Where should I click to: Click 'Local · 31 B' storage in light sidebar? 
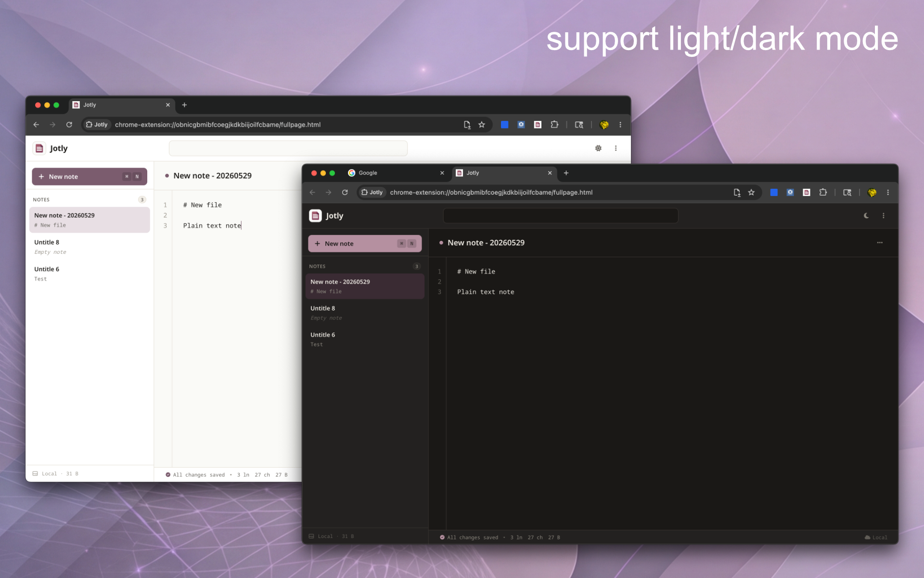(55, 474)
